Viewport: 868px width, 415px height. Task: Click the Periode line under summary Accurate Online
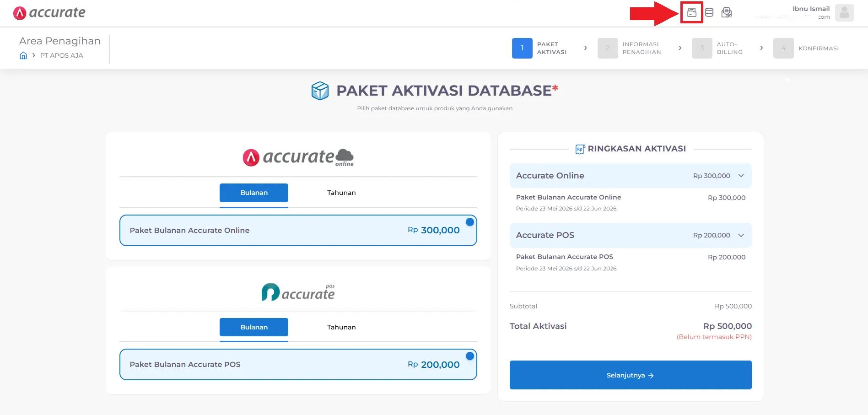coord(566,209)
